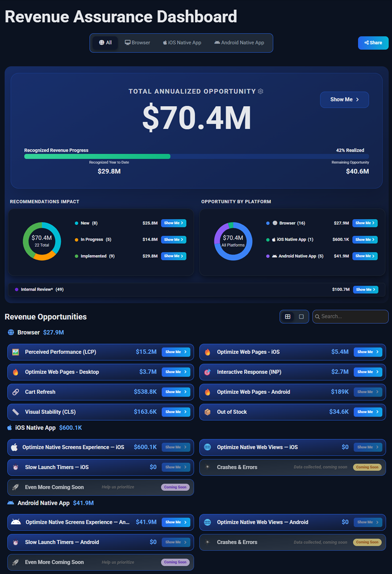The image size is (392, 574).
Task: Open Show Me for iOS Native App (1)
Action: (365, 240)
